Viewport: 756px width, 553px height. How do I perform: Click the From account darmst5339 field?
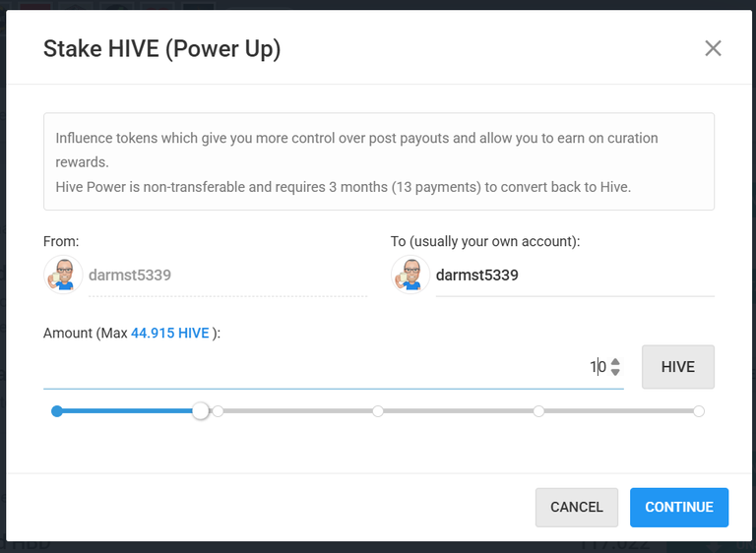(227, 276)
